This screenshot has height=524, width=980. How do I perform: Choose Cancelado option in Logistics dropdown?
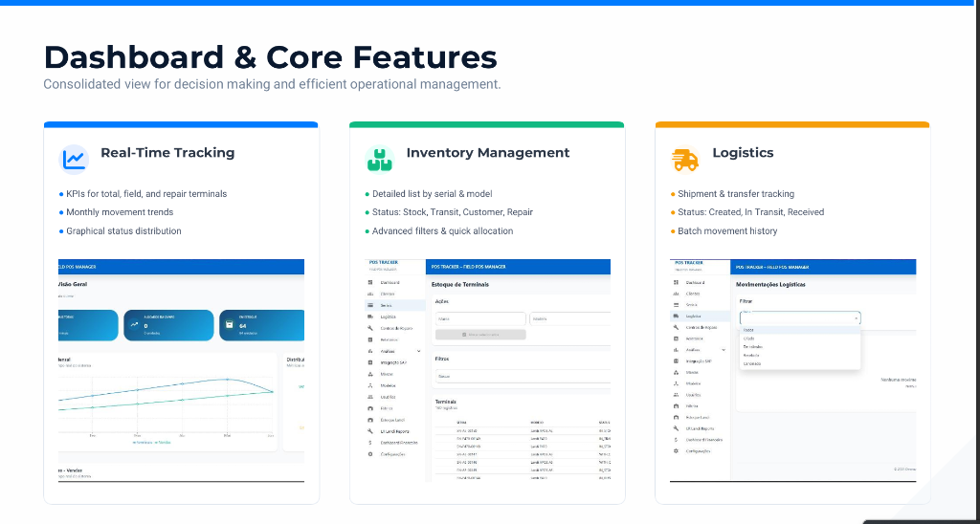point(800,363)
